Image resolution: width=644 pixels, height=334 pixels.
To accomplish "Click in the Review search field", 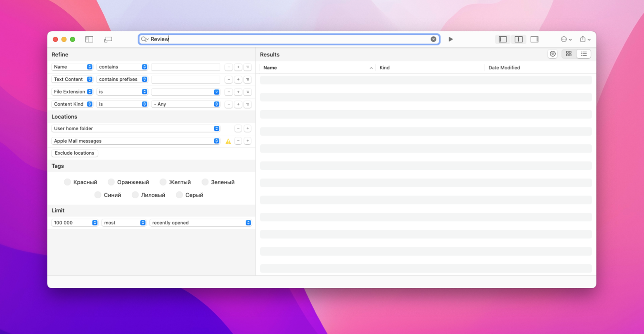I will [x=289, y=39].
